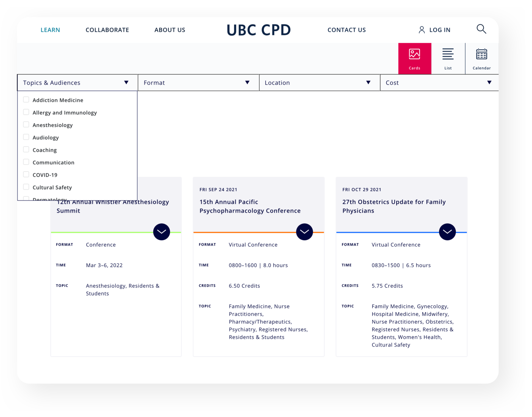The image size is (532, 417).
Task: Expand the Obstetrics Update card chevron
Action: tap(447, 232)
